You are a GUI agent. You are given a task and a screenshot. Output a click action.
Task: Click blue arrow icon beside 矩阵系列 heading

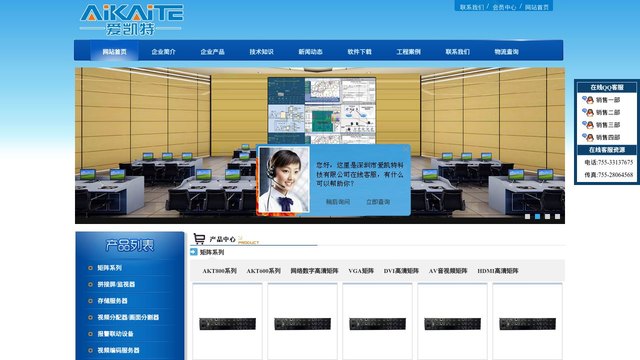click(x=194, y=252)
